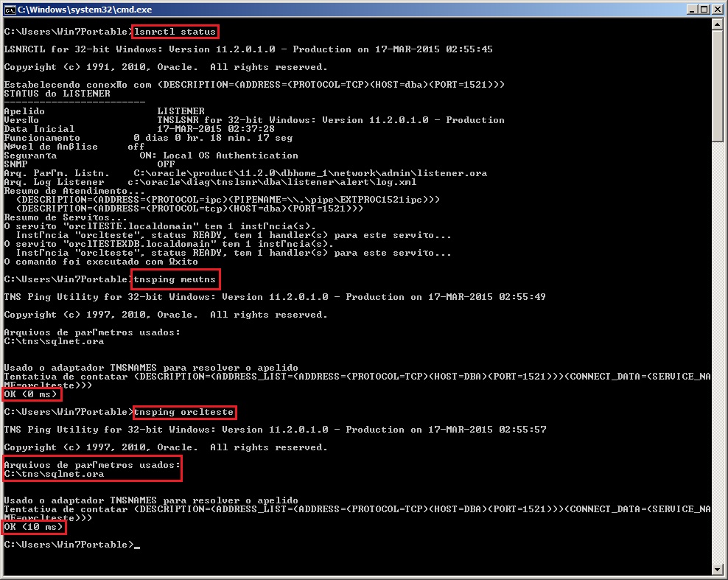728x580 pixels.
Task: Click the 'Resumo de Atendimento...' line
Action: [74, 191]
